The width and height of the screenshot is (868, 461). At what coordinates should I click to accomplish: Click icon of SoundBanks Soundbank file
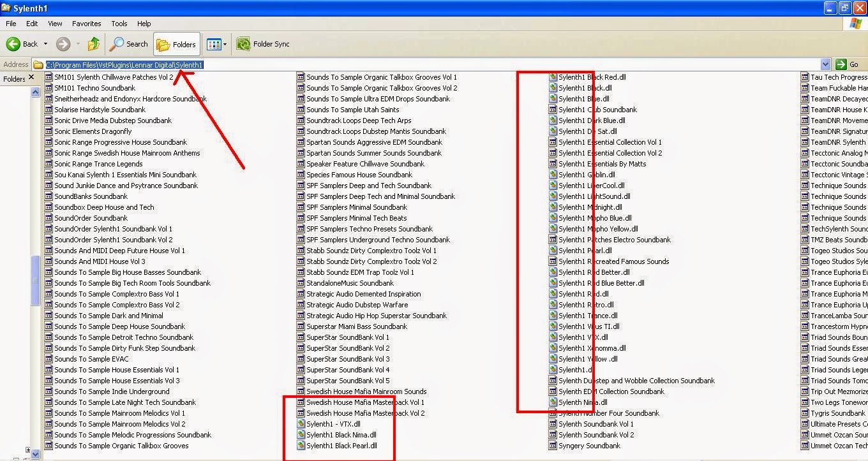pyautogui.click(x=49, y=196)
